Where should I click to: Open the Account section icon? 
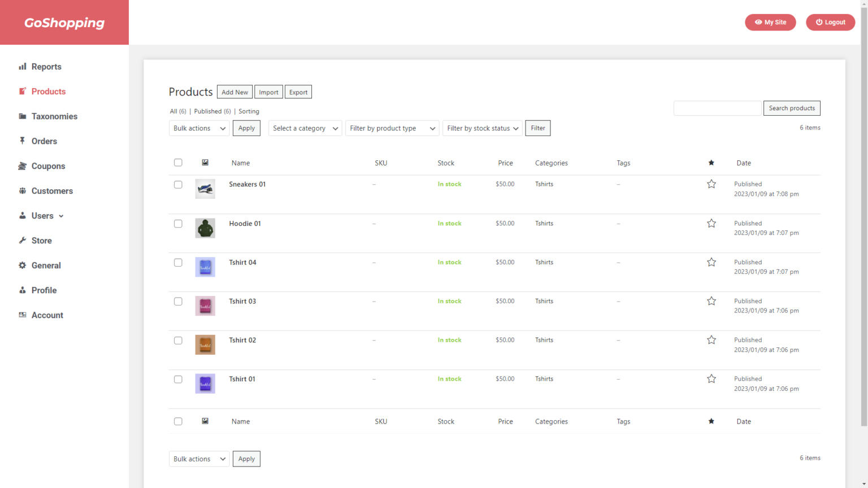pyautogui.click(x=23, y=315)
